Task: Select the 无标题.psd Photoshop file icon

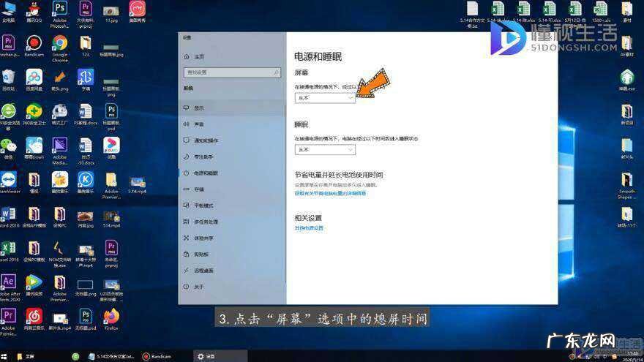Action: point(86,320)
